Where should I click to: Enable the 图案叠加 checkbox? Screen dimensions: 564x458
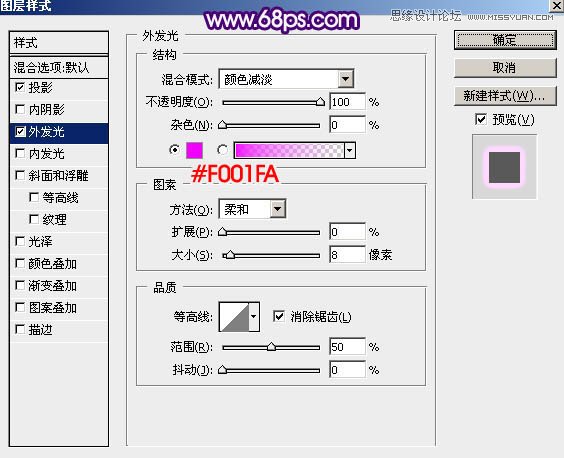(20, 308)
